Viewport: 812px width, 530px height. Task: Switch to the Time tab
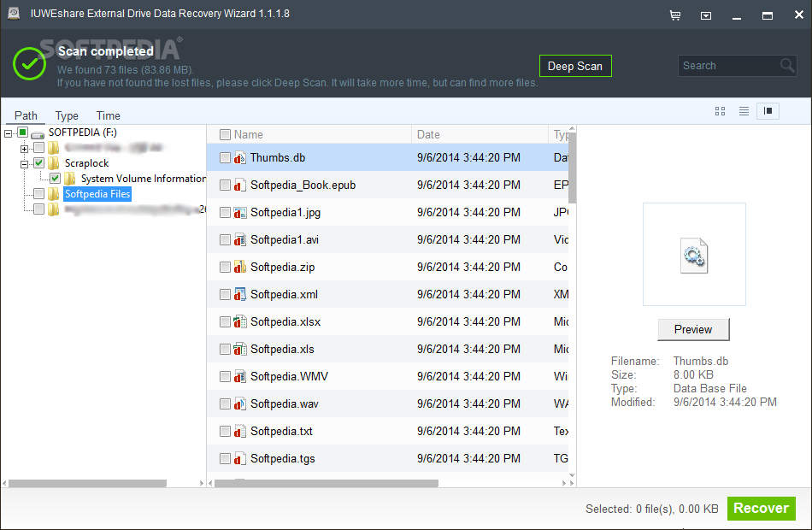click(109, 115)
